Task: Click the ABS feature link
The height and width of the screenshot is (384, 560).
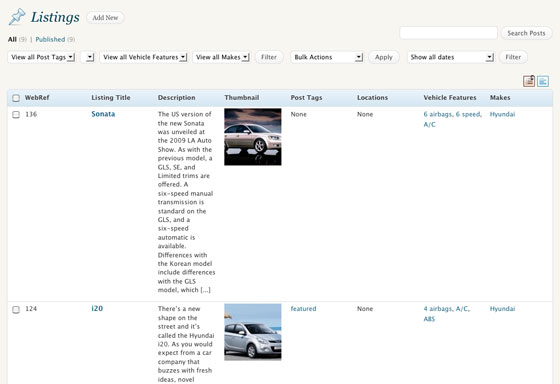Action: (x=429, y=319)
